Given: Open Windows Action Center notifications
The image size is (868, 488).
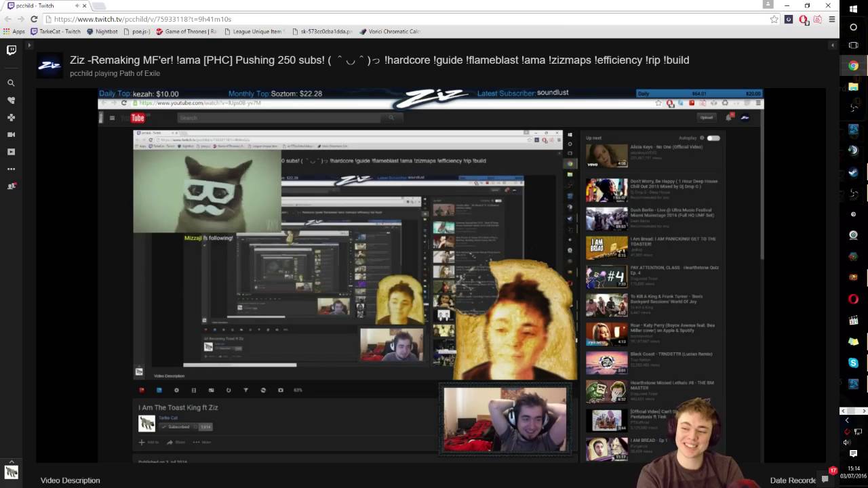Looking at the screenshot, I should [x=853, y=454].
